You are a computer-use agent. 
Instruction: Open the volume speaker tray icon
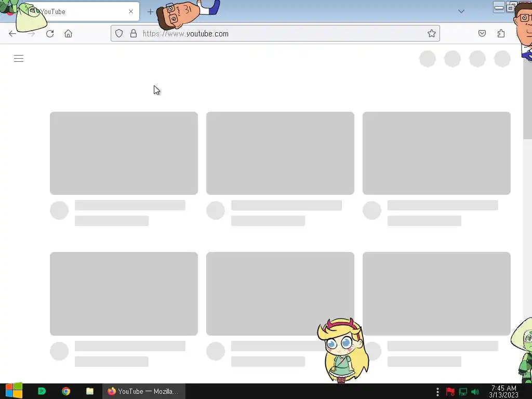tap(475, 392)
